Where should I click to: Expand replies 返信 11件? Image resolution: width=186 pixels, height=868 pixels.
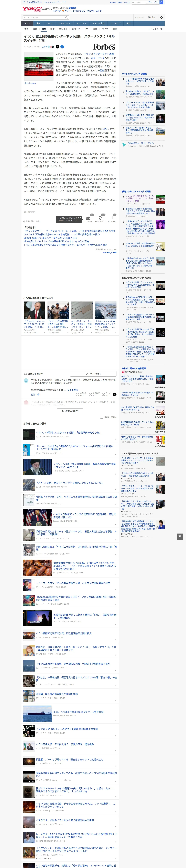coord(35,395)
